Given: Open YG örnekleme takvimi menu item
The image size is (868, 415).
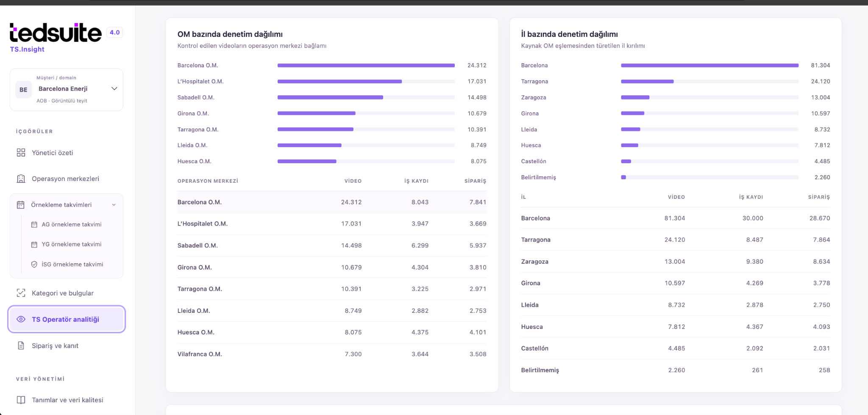Looking at the screenshot, I should click(x=72, y=244).
